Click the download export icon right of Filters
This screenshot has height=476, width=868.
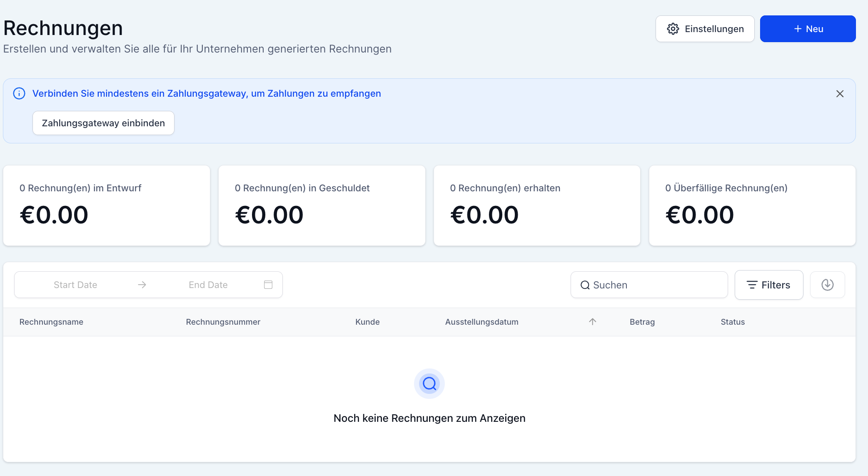827,285
